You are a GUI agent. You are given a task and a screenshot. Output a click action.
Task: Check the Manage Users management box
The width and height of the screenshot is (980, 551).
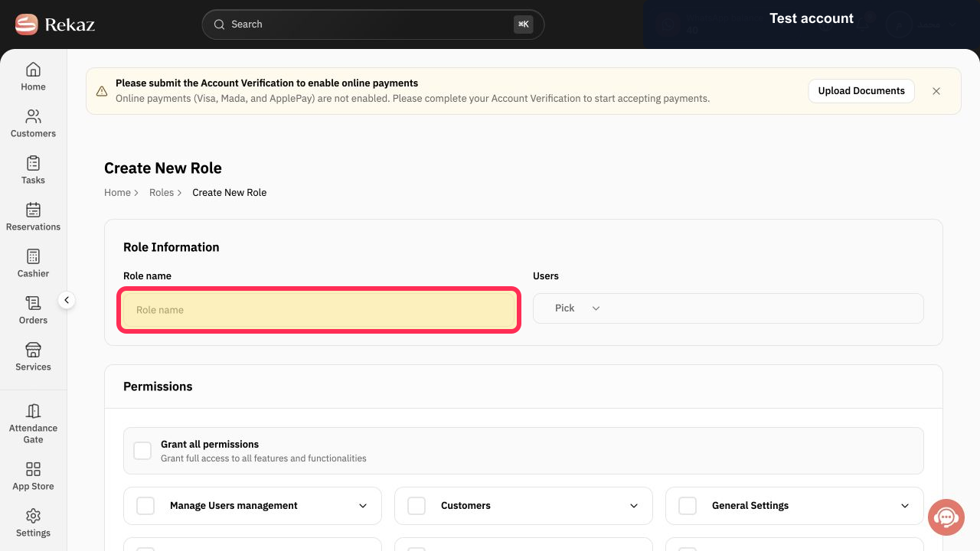pos(145,506)
